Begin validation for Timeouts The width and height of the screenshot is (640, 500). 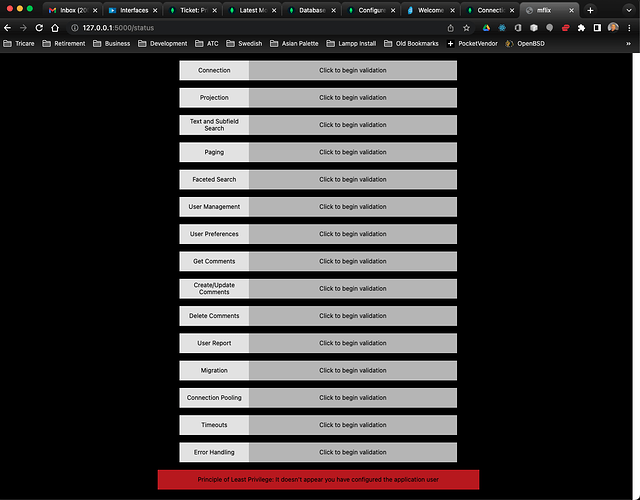click(353, 425)
